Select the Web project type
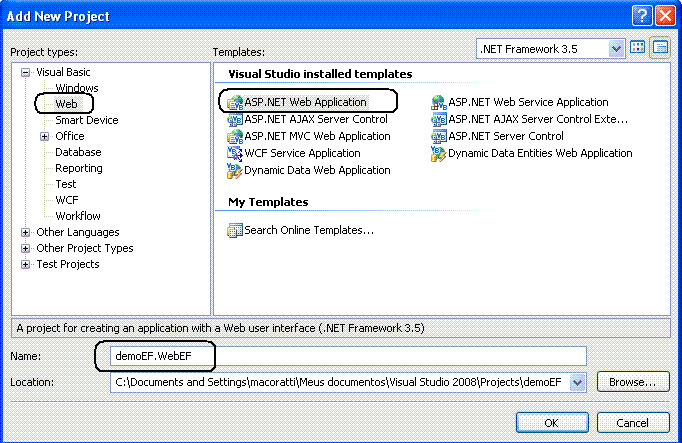 (66, 104)
